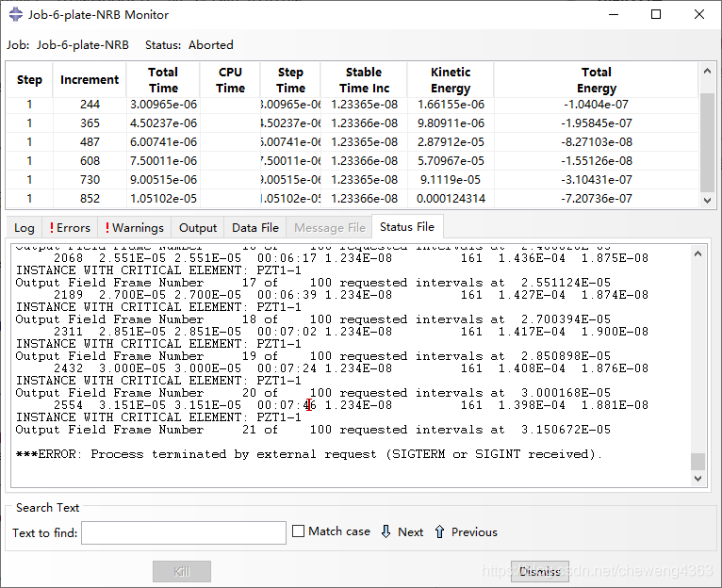Click the status line for increment 2311
722x588 pixels.
[x=351, y=332]
